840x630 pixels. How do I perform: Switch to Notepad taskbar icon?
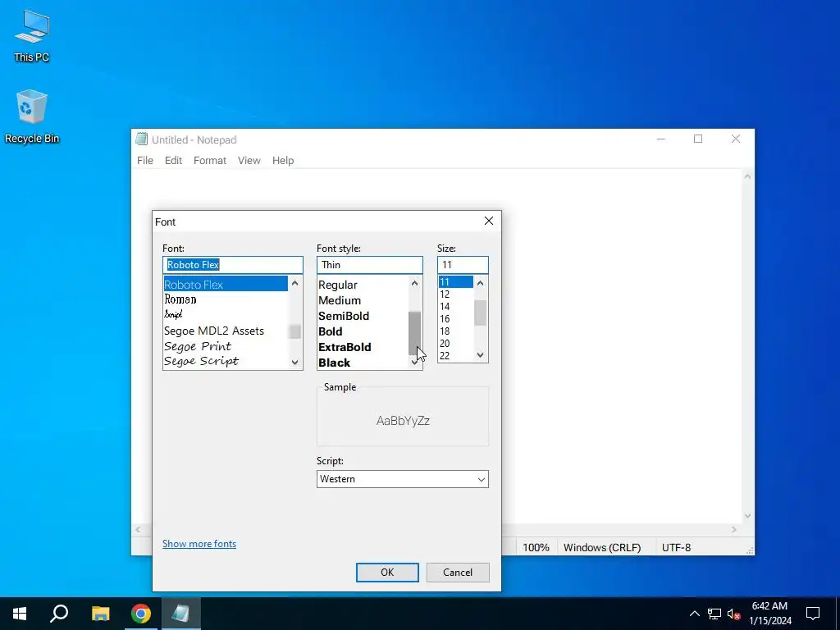pyautogui.click(x=180, y=614)
